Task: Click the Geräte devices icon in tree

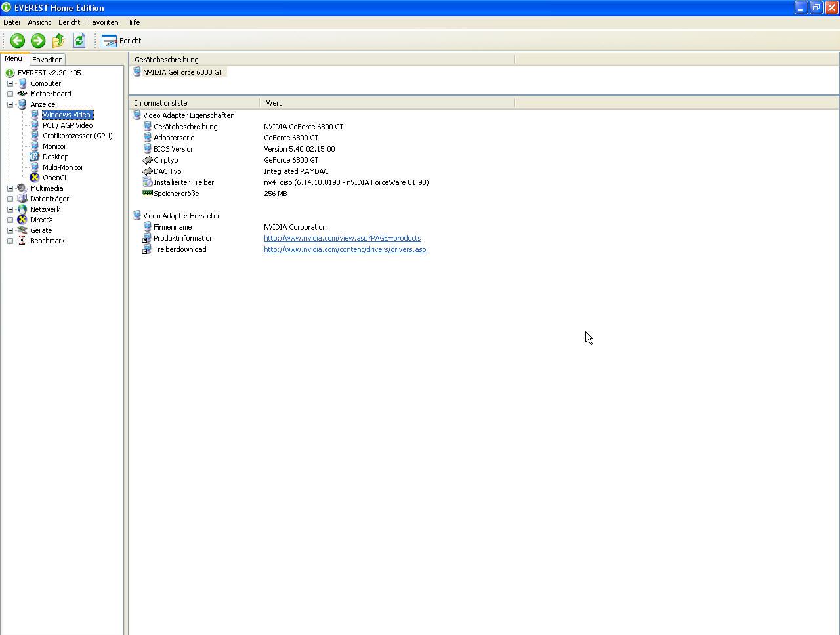Action: pyautogui.click(x=22, y=230)
